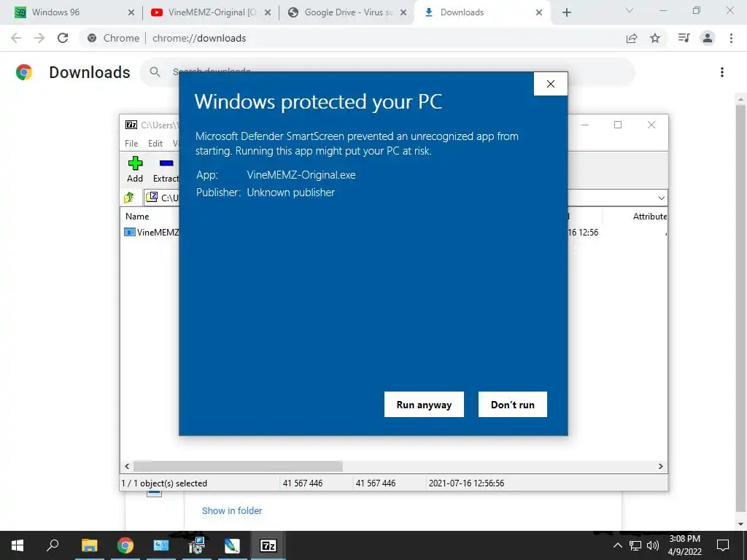Click the 7-Zip window title bar icon
The width and height of the screenshot is (747, 560).
tap(131, 125)
